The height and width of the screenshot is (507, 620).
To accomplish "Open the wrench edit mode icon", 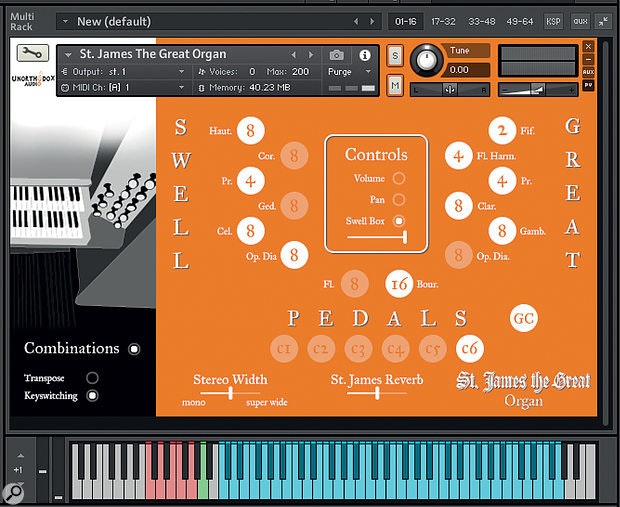I will (33, 53).
